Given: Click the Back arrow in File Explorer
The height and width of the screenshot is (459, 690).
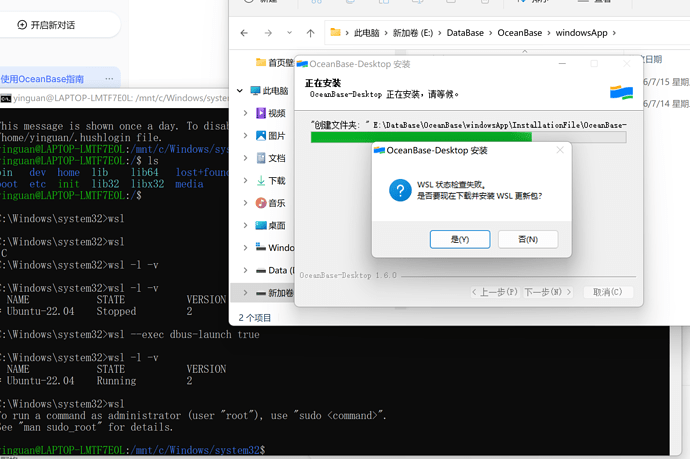Looking at the screenshot, I should (244, 33).
